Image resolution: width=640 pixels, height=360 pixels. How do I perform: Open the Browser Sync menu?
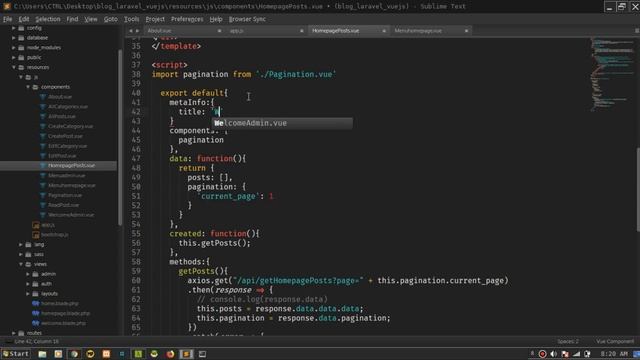(247, 19)
